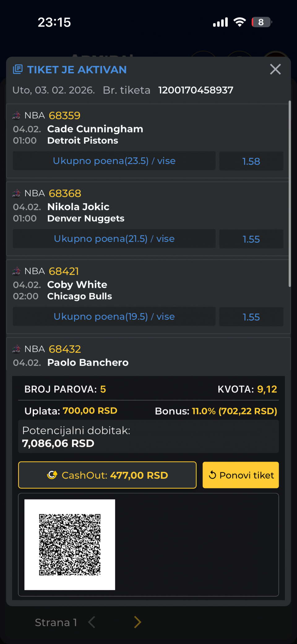Tap NBA icon next to event 68359
Viewport: 297px width, 644px height.
click(16, 116)
